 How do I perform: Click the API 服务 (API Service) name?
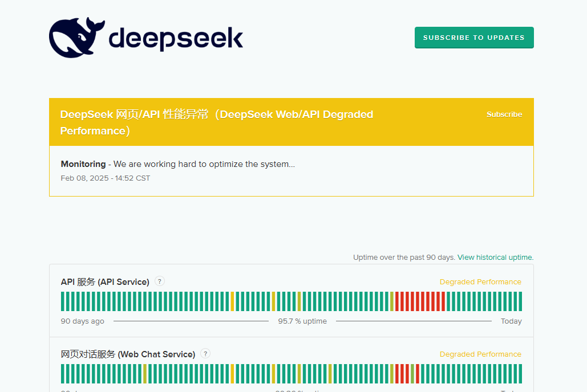105,282
